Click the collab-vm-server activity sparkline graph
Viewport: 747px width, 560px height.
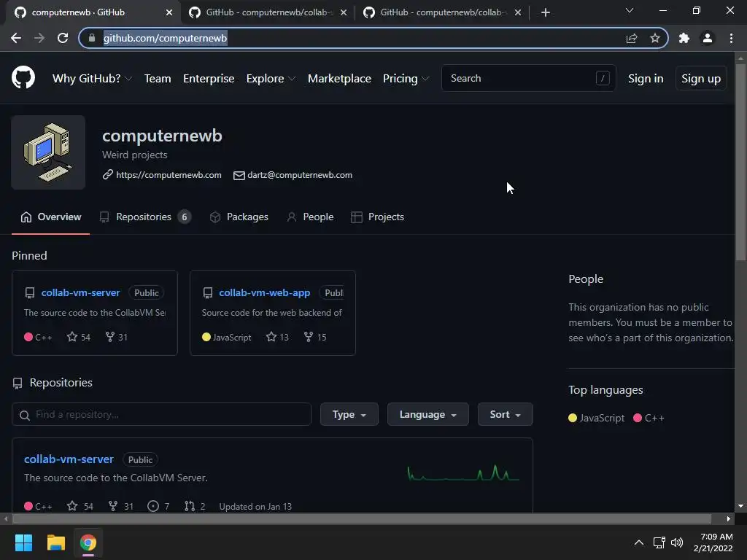tap(463, 472)
